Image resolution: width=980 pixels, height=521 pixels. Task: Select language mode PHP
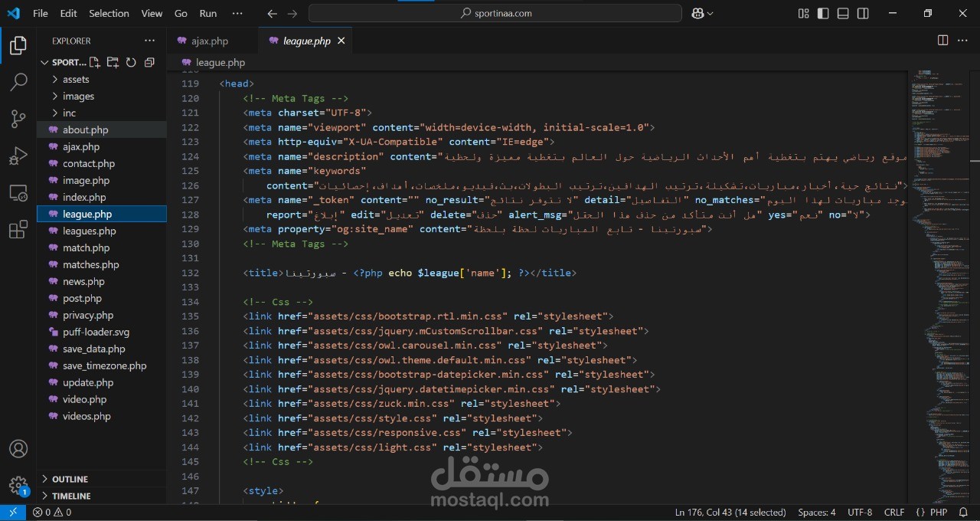pos(939,513)
